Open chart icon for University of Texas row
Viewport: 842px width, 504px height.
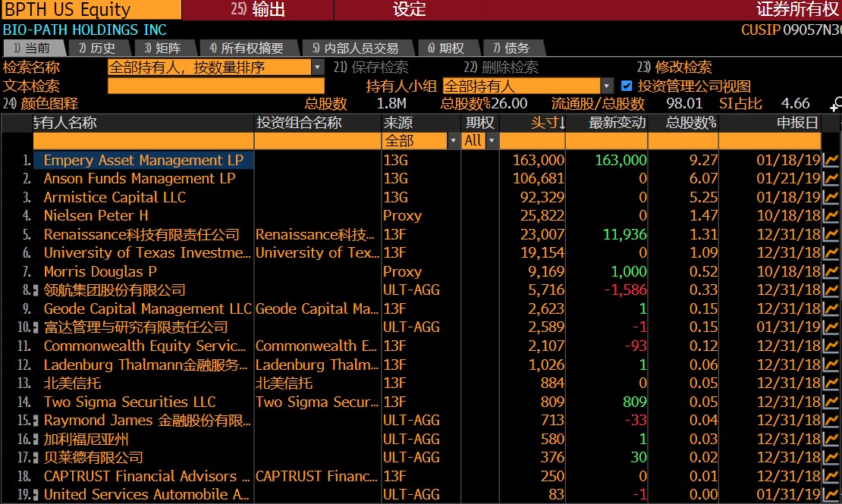(x=831, y=253)
